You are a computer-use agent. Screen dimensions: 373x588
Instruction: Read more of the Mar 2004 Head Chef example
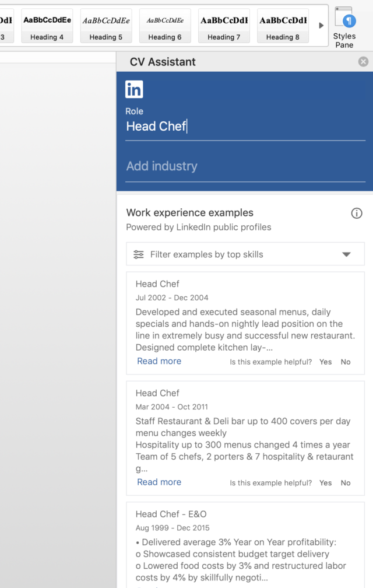pyautogui.click(x=159, y=482)
